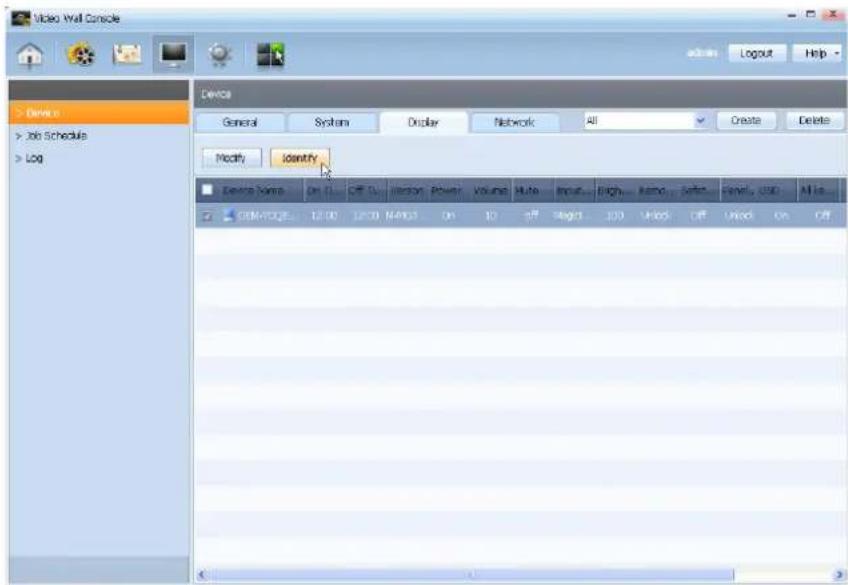Click the Create button

coord(746,121)
